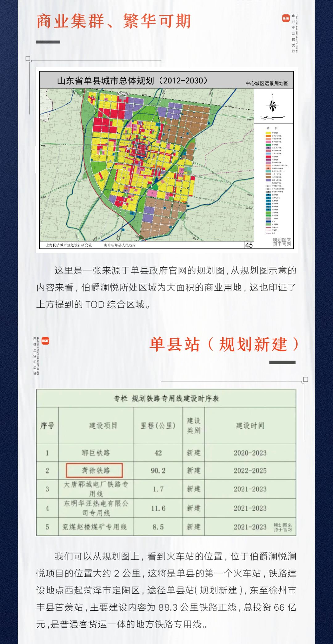The image size is (333, 644).
Task: Click the mileage value 11.6
Action: tap(158, 508)
